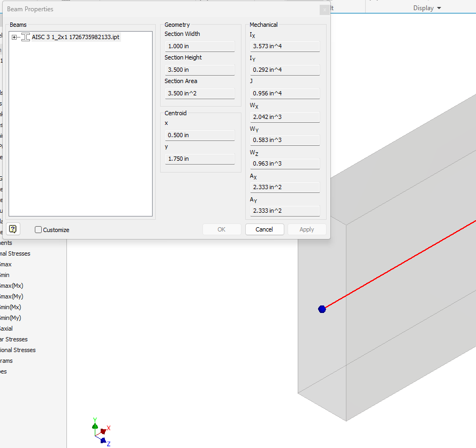Screen dimensions: 476x448
Task: Click the I-beam icon beside AISC entry
Action: (25, 37)
